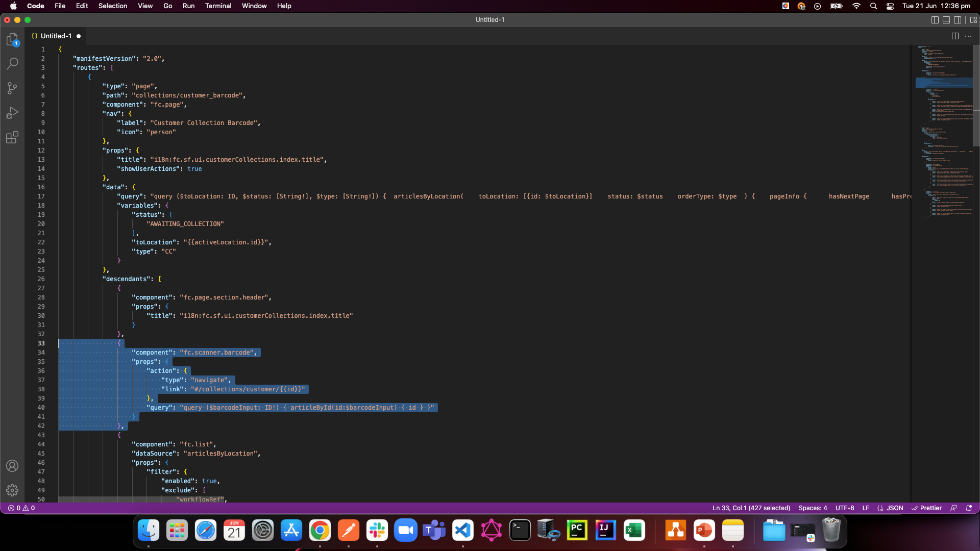The width and height of the screenshot is (980, 551).
Task: Toggle the primary side bar layout
Action: click(935, 20)
